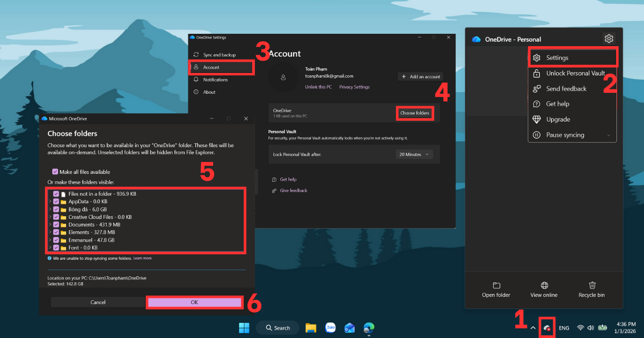The height and width of the screenshot is (338, 644).
Task: Click the Upgrade diamond icon
Action: pos(536,119)
